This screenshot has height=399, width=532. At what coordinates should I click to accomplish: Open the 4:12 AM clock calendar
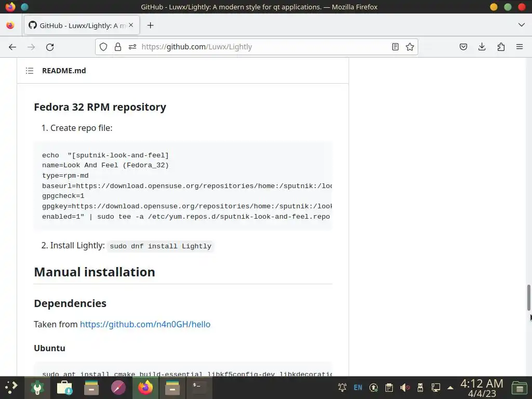pyautogui.click(x=482, y=388)
